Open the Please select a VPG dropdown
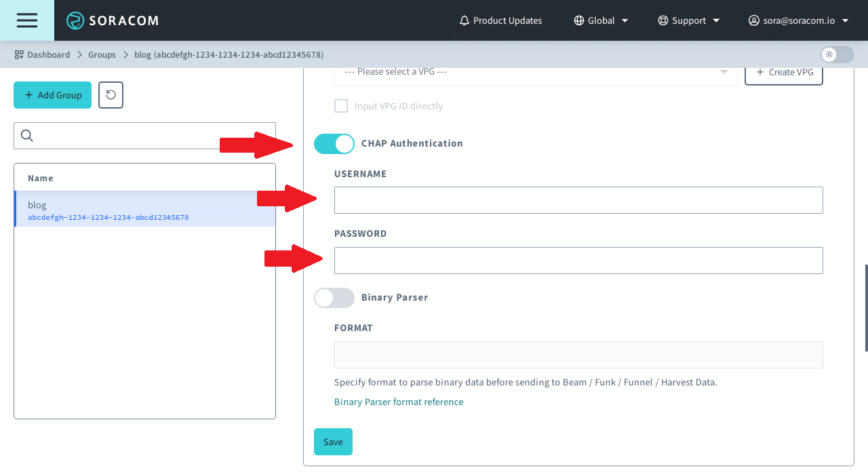 pos(536,71)
